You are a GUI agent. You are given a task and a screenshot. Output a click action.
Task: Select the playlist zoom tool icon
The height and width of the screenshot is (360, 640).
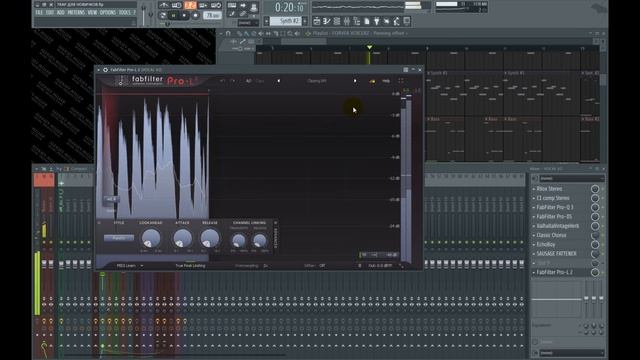pos(290,33)
